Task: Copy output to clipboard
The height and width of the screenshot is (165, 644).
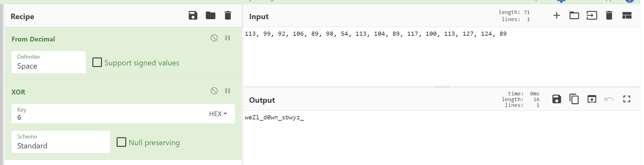Action: pyautogui.click(x=574, y=99)
